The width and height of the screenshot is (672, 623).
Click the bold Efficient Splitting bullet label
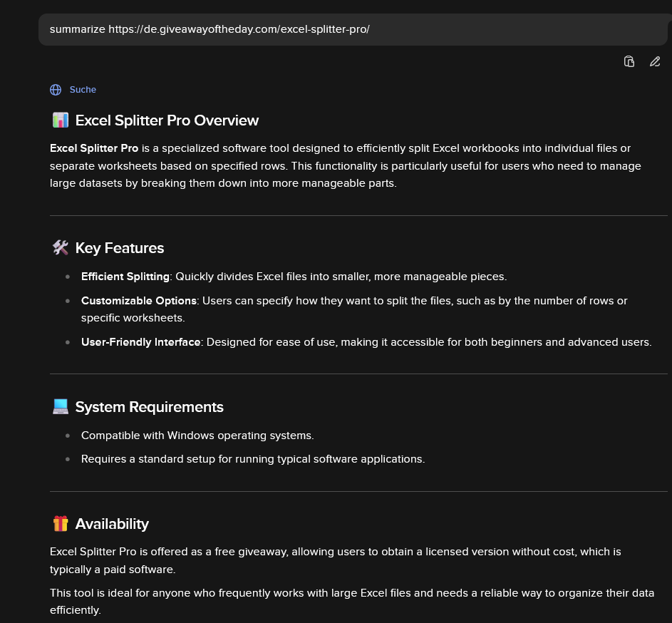point(125,277)
